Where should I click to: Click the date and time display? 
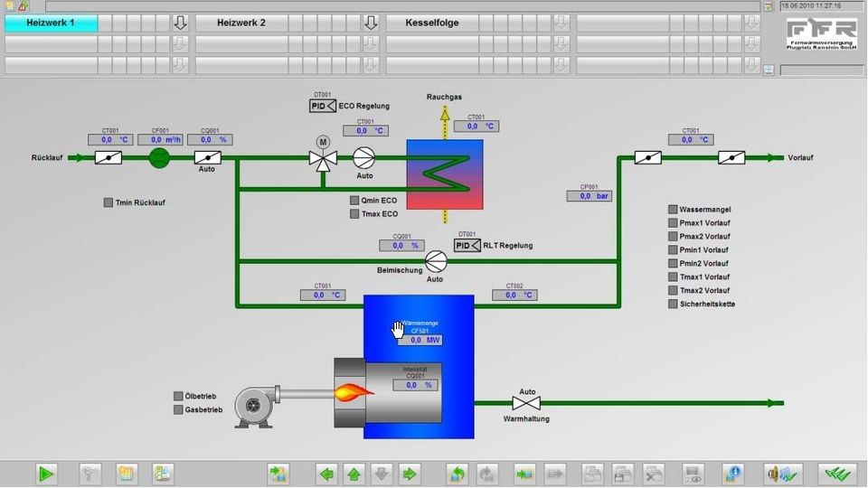pyautogui.click(x=822, y=6)
